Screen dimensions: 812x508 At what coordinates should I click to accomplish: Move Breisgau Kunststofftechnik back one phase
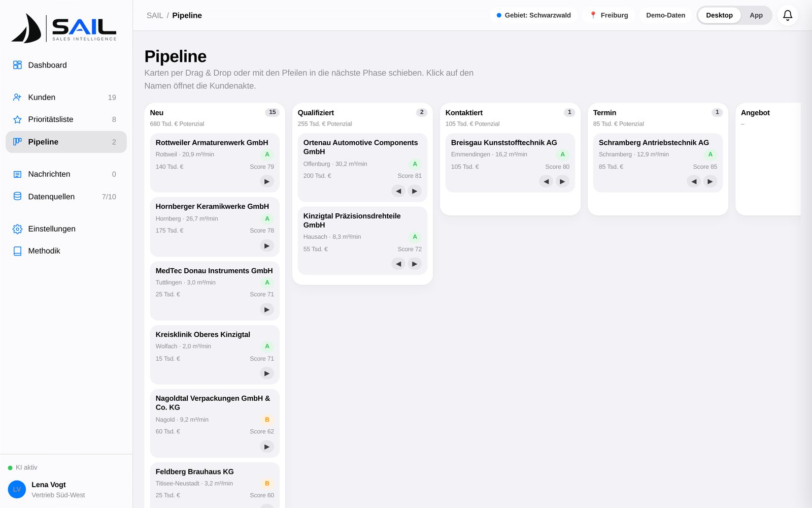point(546,181)
